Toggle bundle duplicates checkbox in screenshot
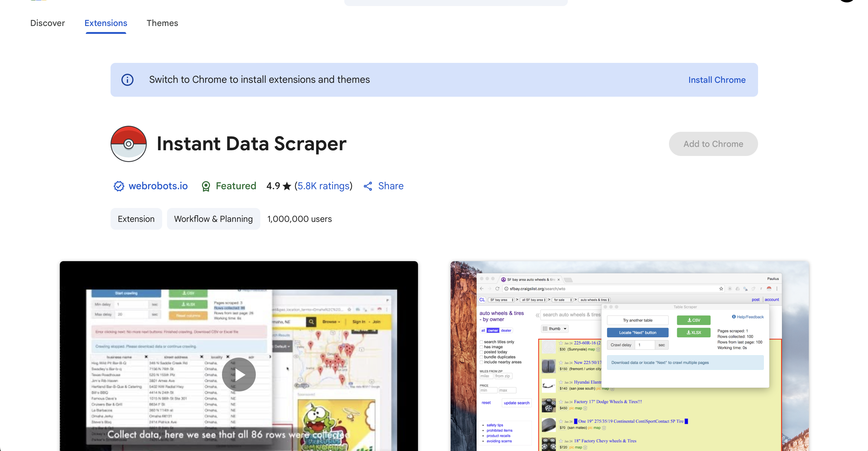Image resolution: width=868 pixels, height=451 pixels. (x=481, y=357)
